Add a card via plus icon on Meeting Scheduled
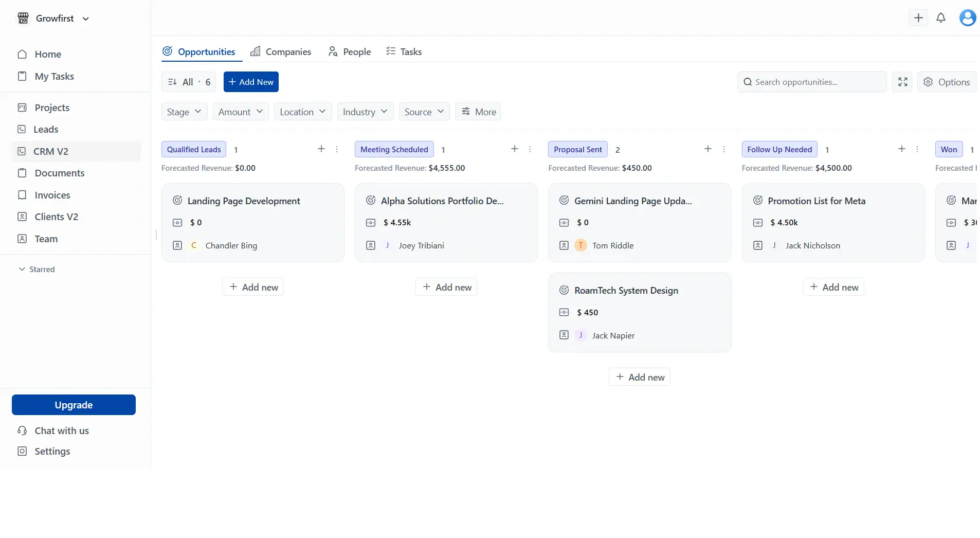This screenshot has height=538, width=980. 514,149
